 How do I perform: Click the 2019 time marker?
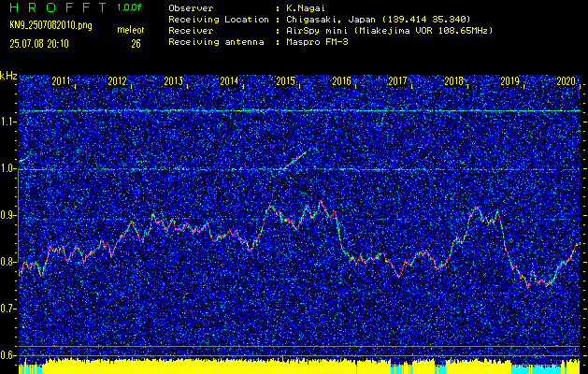[x=510, y=81]
